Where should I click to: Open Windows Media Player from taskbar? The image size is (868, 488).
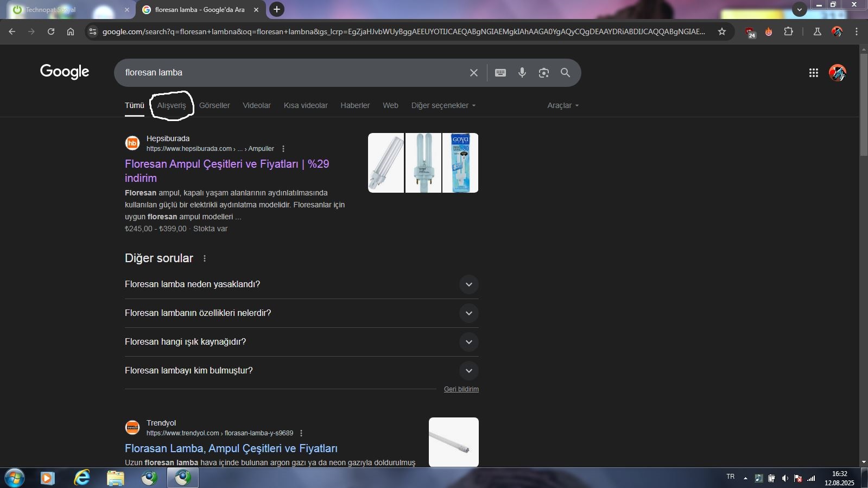tap(48, 478)
